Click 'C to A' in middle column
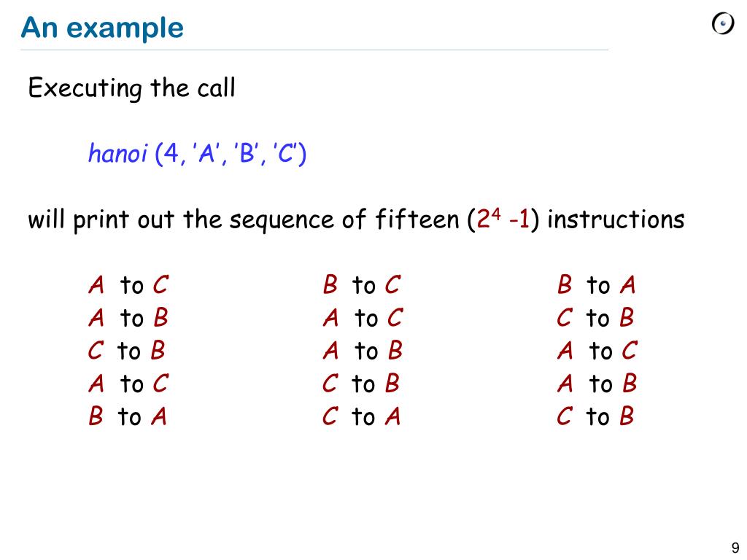 click(361, 416)
